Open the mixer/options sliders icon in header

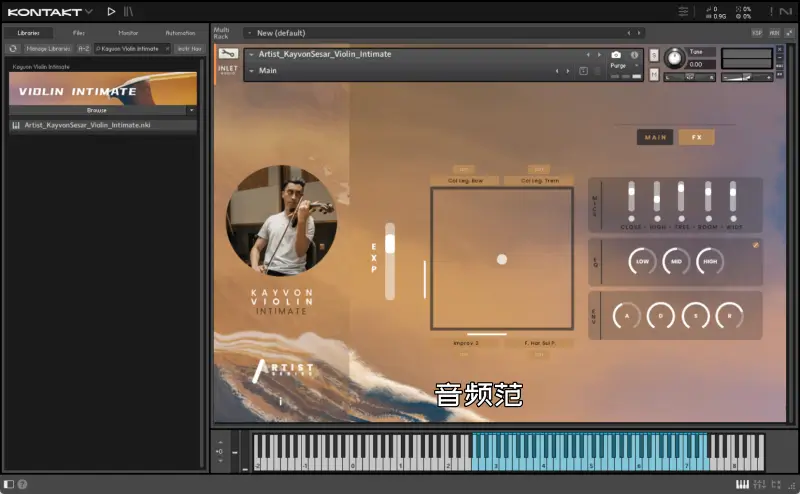click(x=683, y=11)
